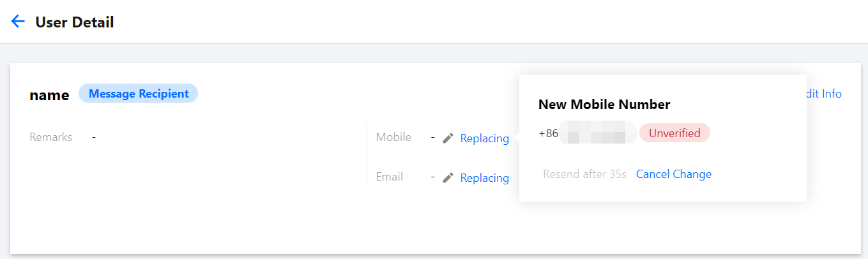Image resolution: width=868 pixels, height=259 pixels.
Task: Click the Mobile field label
Action: (x=393, y=137)
